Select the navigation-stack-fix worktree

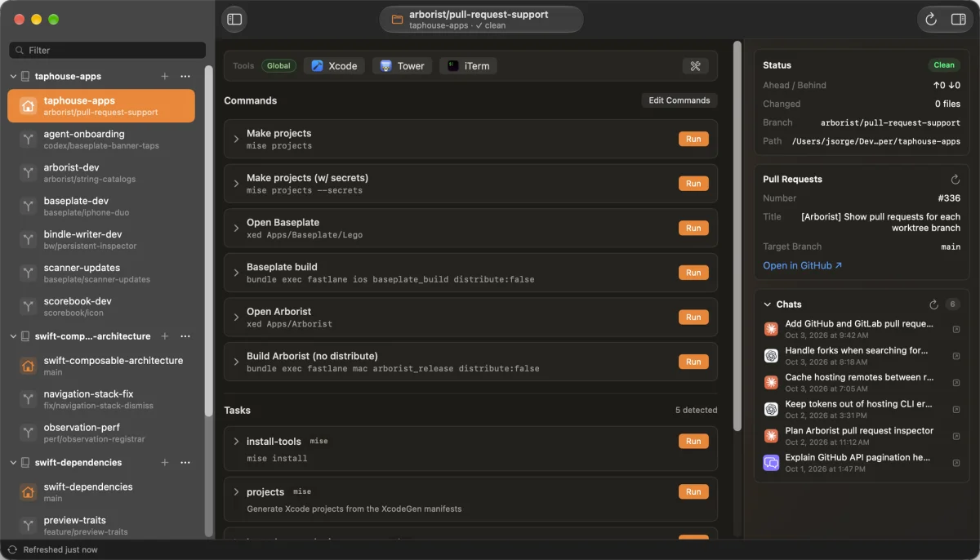pos(101,399)
